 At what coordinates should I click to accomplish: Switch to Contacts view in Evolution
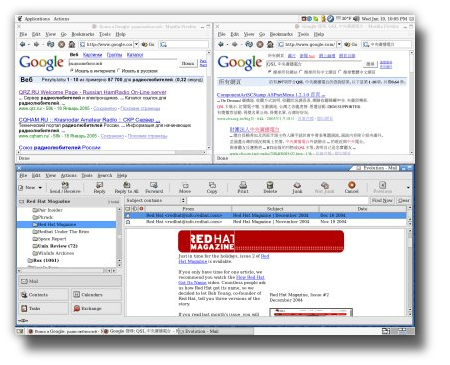[x=44, y=295]
